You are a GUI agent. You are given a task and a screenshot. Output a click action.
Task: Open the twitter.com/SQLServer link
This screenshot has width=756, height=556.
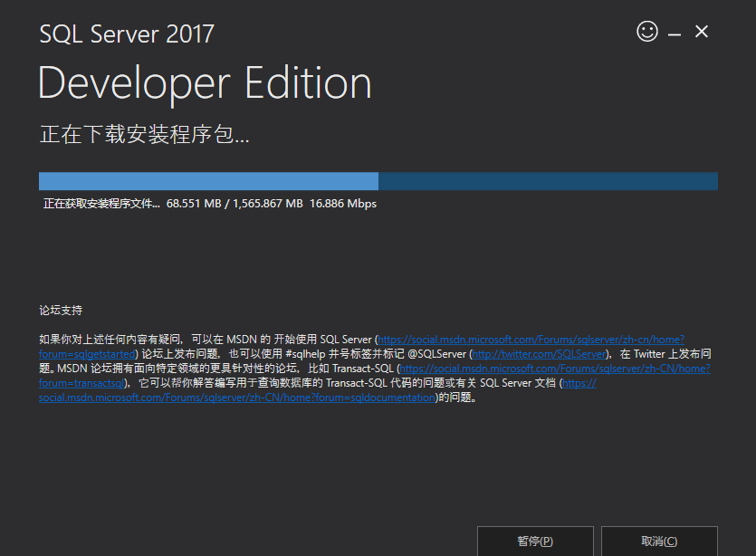point(539,354)
